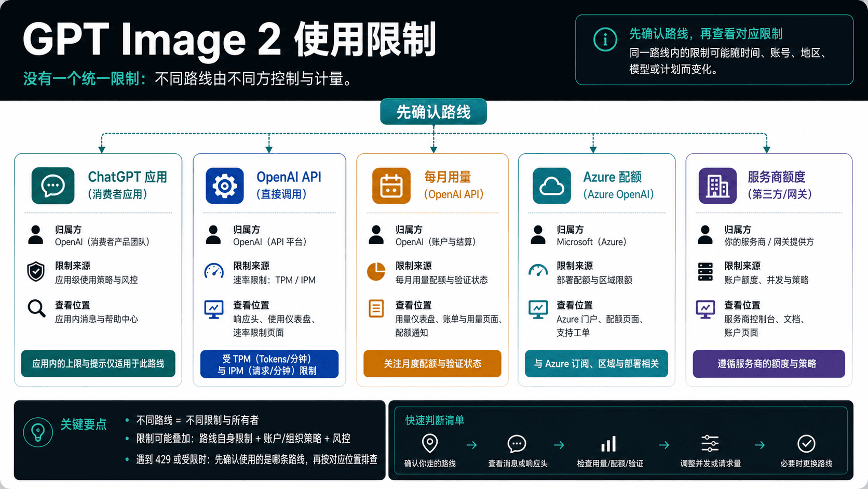Screen dimensions: 868x489
Task: Click the ChatGPT 应用 chat bubble icon
Action: 53,186
